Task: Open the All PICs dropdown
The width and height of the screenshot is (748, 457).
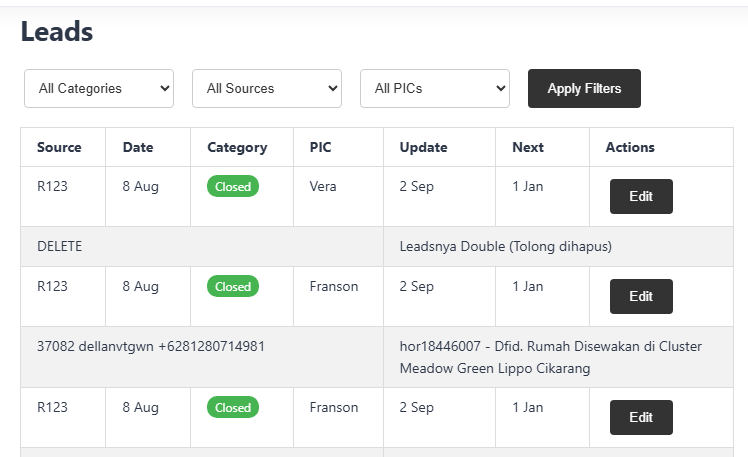Action: pyautogui.click(x=435, y=88)
